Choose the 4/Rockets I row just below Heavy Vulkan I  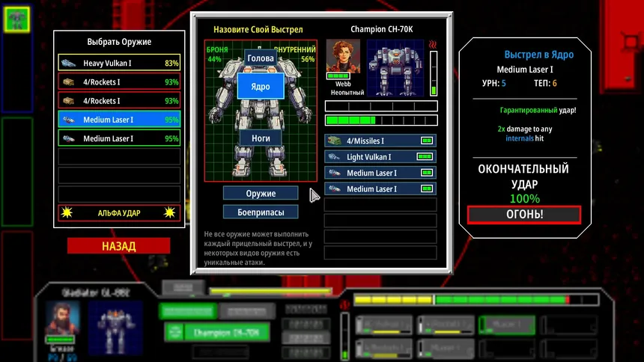point(119,82)
